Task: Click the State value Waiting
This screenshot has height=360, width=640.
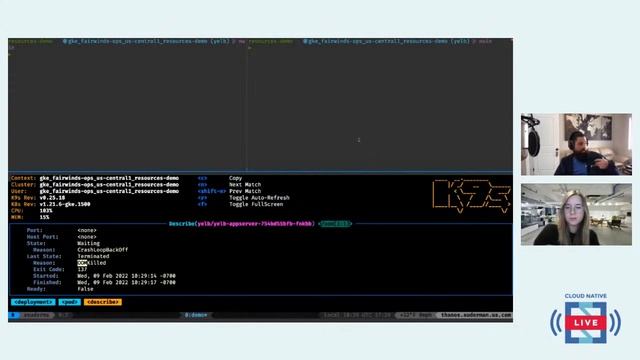Action: [89, 244]
